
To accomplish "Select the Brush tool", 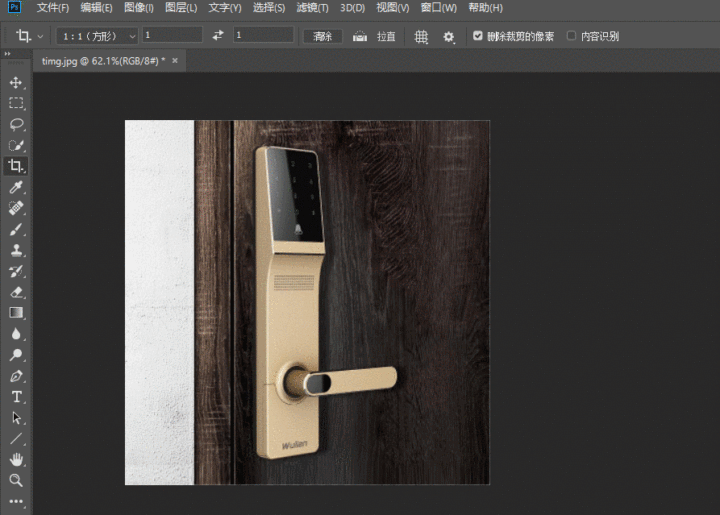I will [16, 229].
